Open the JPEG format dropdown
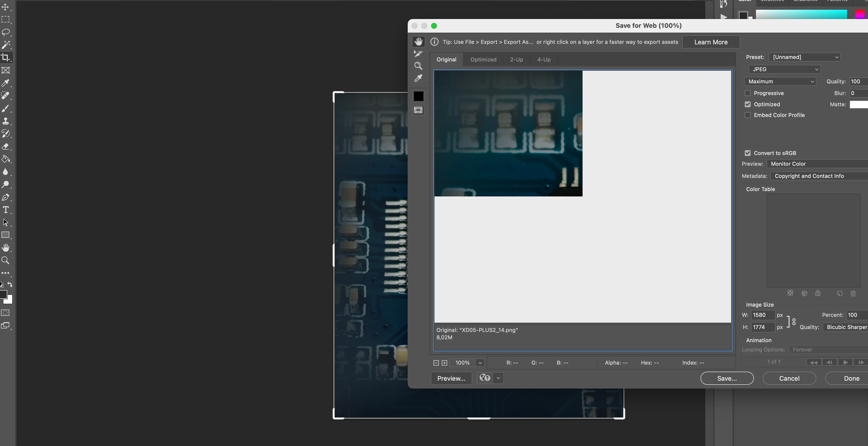This screenshot has width=868, height=446. (784, 69)
